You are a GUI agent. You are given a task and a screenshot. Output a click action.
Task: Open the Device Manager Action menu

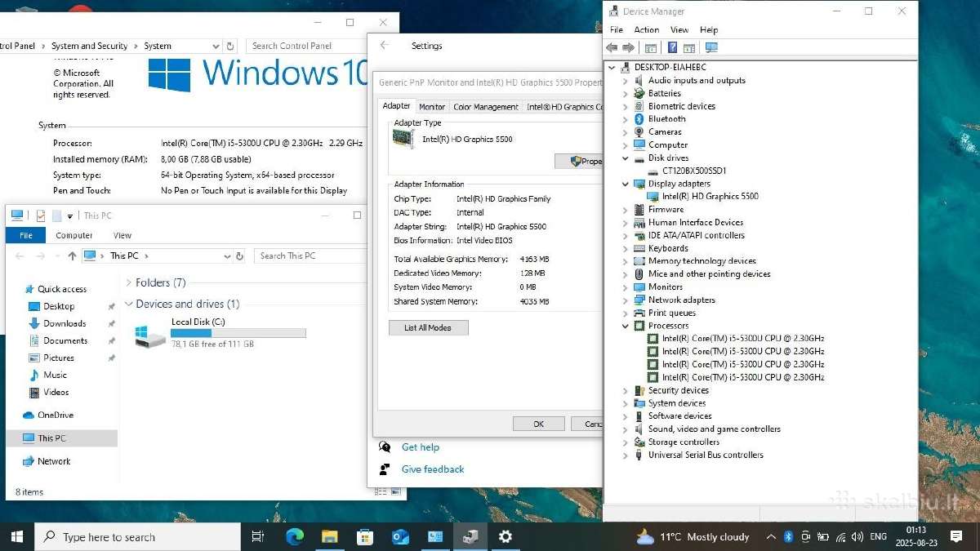coord(646,30)
